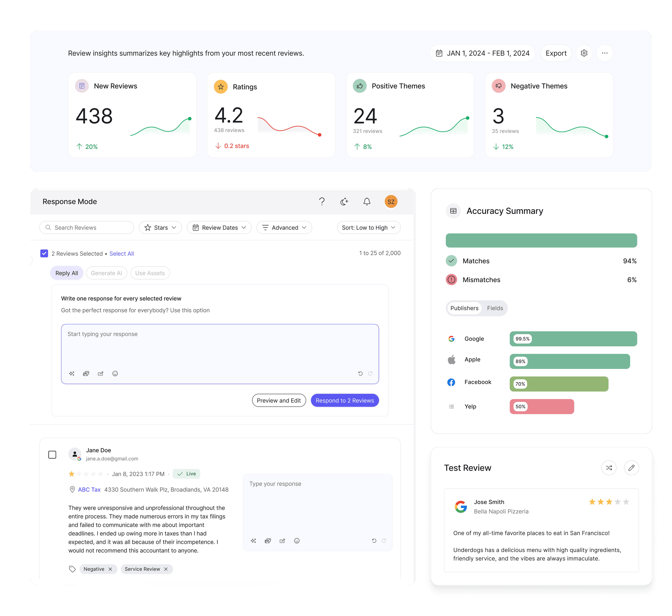Select the Generate AI tab
Screen dimensions: 672x616
[x=106, y=273]
